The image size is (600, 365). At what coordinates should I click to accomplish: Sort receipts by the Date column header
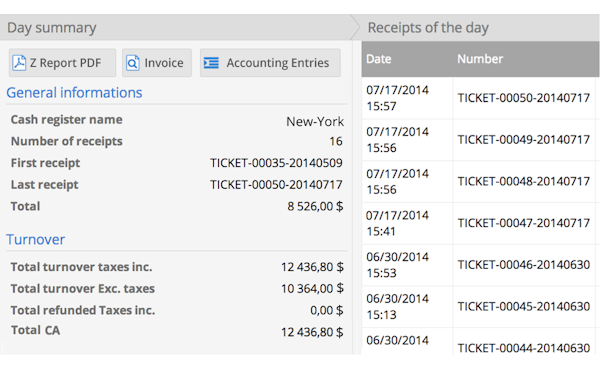click(x=378, y=59)
